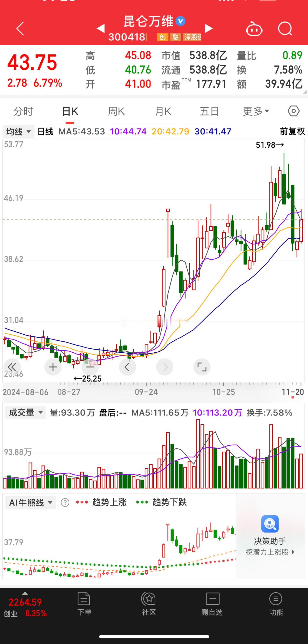The height and width of the screenshot is (644, 308).
Task: Open the 更多 period dropdown
Action: tap(256, 111)
